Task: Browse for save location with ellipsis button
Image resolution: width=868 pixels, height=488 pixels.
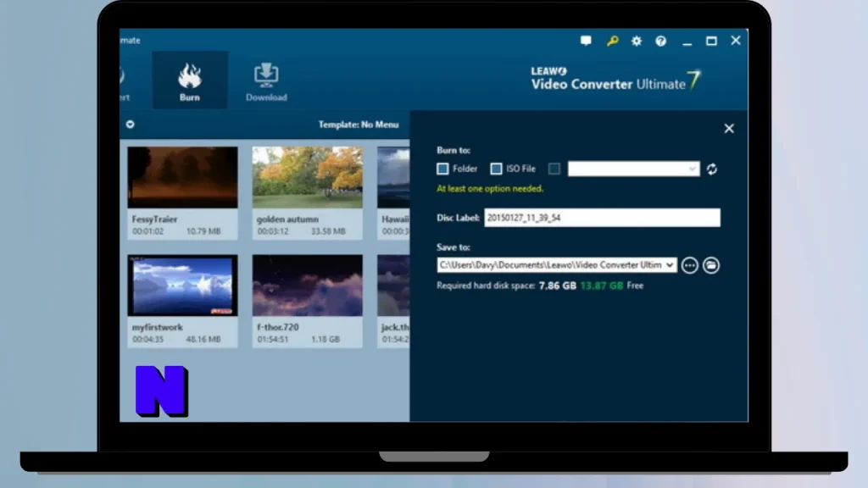Action: coord(690,265)
